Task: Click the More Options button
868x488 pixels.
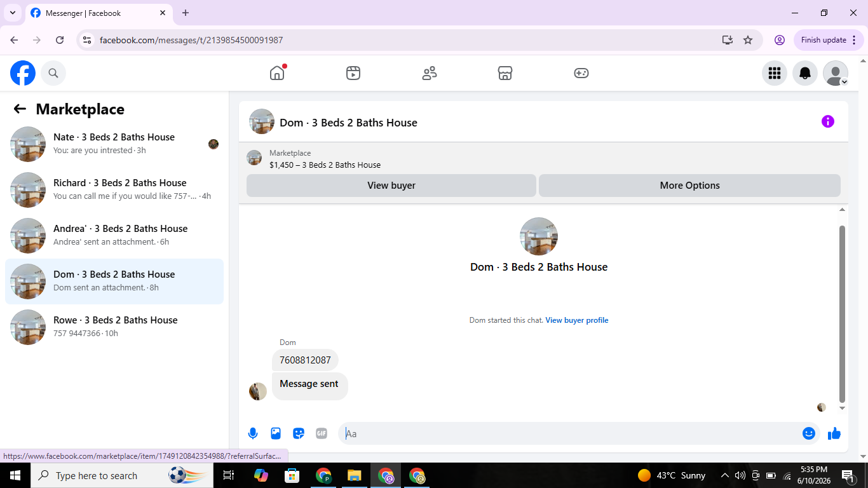Action: click(689, 186)
